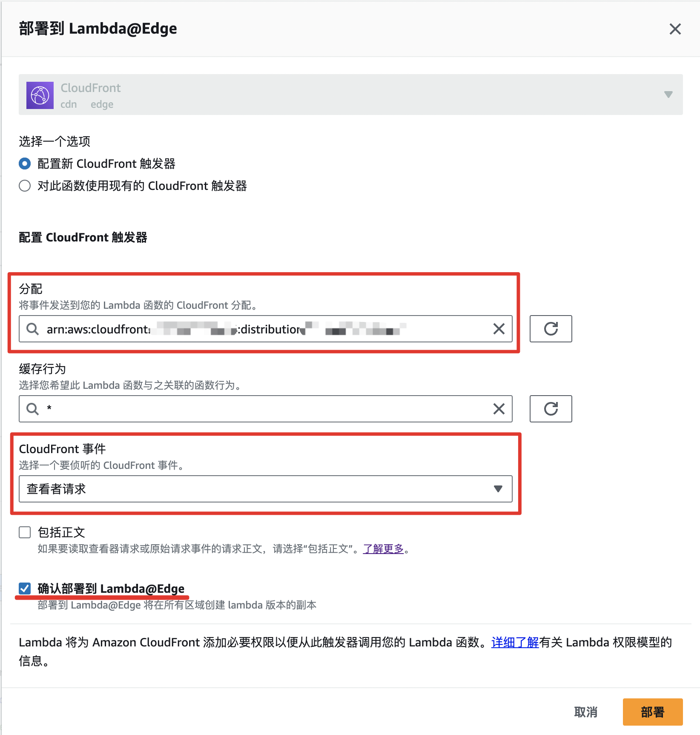The width and height of the screenshot is (700, 735).
Task: Refresh the CloudFront distribution list
Action: (x=551, y=329)
